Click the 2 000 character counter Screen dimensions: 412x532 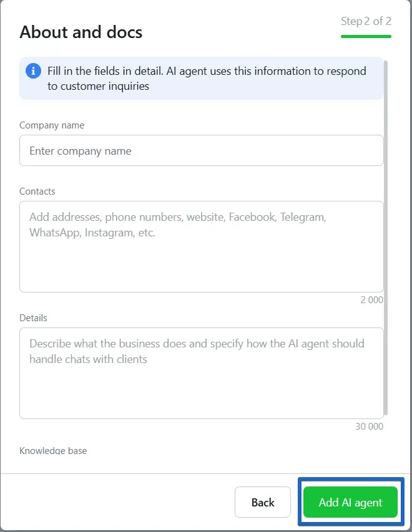372,300
